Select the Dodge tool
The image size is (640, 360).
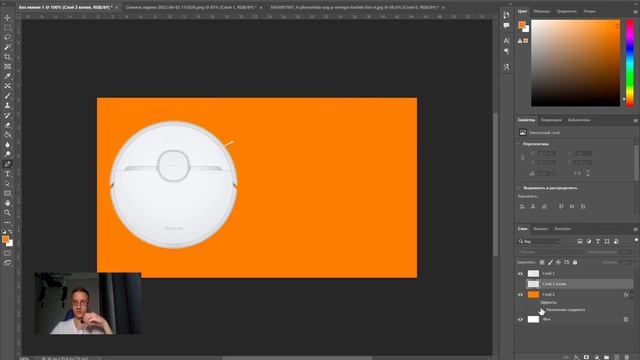[7, 154]
